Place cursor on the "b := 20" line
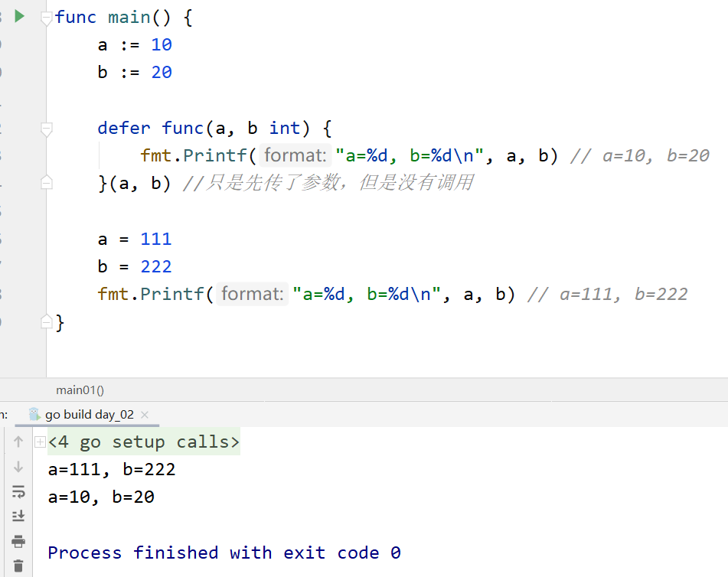Image resolution: width=728 pixels, height=577 pixels. [x=135, y=73]
